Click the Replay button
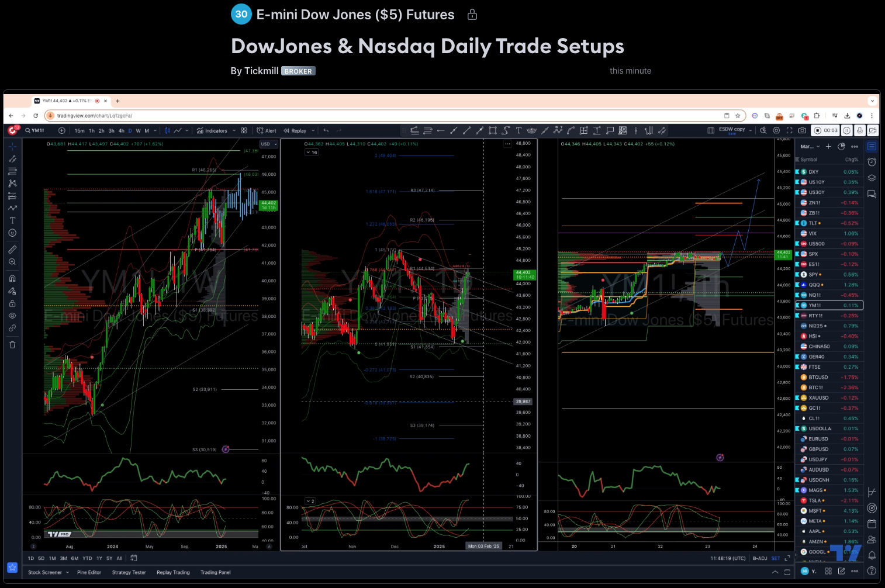Viewport: 885px width, 588px height. [295, 131]
